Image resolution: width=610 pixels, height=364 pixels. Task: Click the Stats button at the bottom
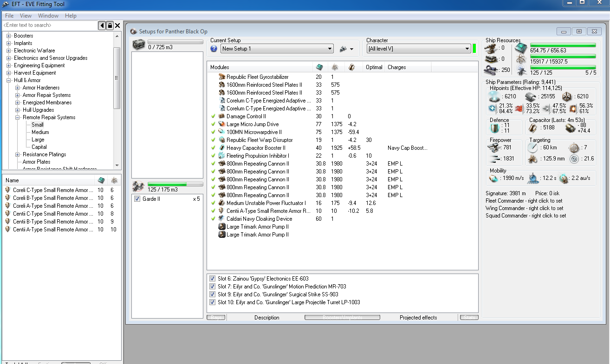(469, 318)
